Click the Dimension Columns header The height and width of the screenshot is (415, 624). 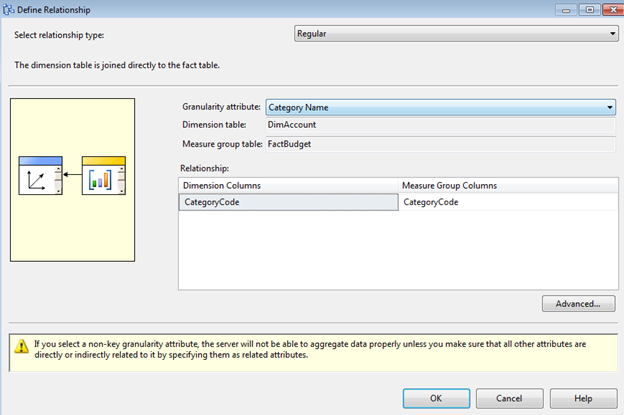(x=288, y=185)
